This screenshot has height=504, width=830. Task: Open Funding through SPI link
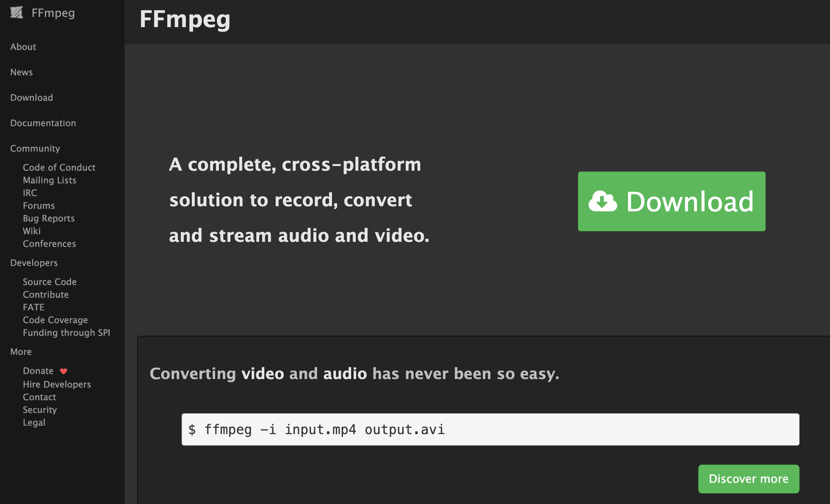(x=66, y=332)
